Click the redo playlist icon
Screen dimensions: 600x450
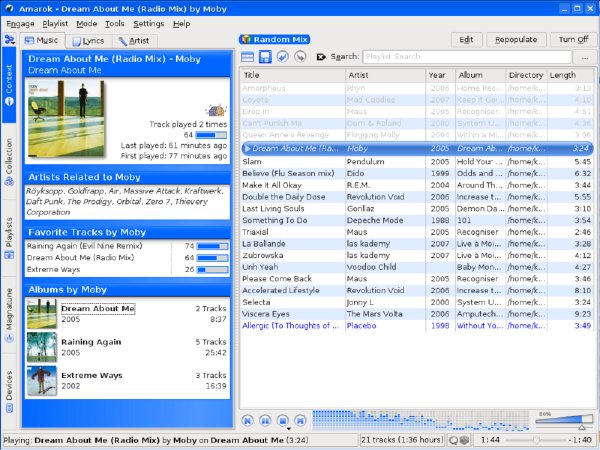300,57
